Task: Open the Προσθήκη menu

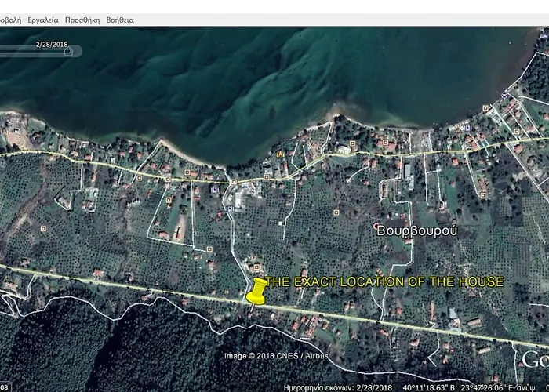Action: pyautogui.click(x=82, y=20)
